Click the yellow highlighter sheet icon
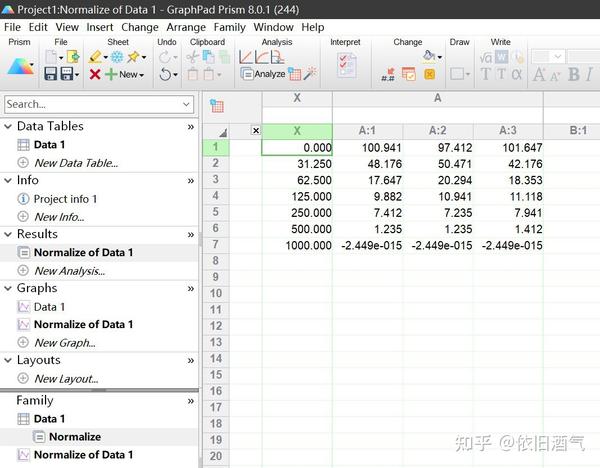 [95, 57]
